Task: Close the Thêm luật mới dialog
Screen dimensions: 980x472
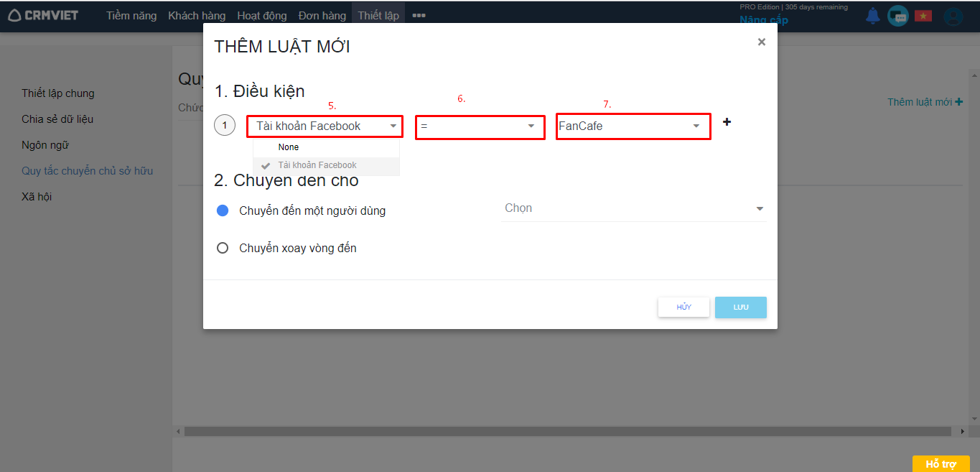Action: (x=761, y=42)
